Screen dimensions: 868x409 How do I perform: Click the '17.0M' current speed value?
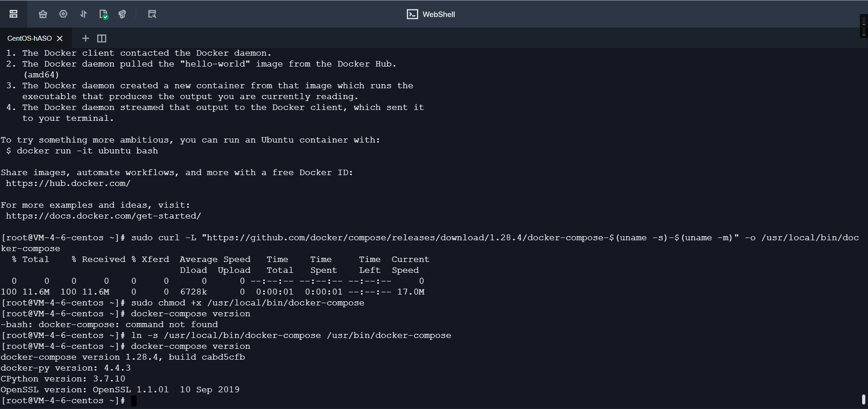[x=411, y=292]
